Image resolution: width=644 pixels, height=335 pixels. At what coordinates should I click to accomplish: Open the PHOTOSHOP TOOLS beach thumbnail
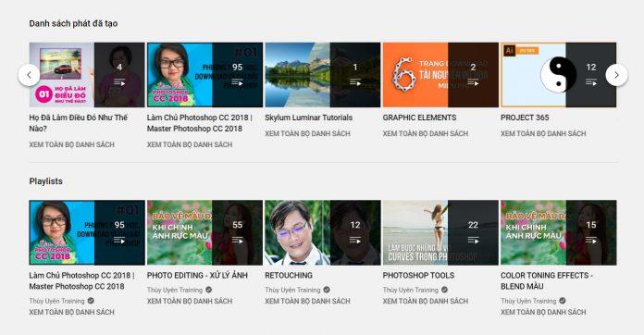[x=440, y=233]
